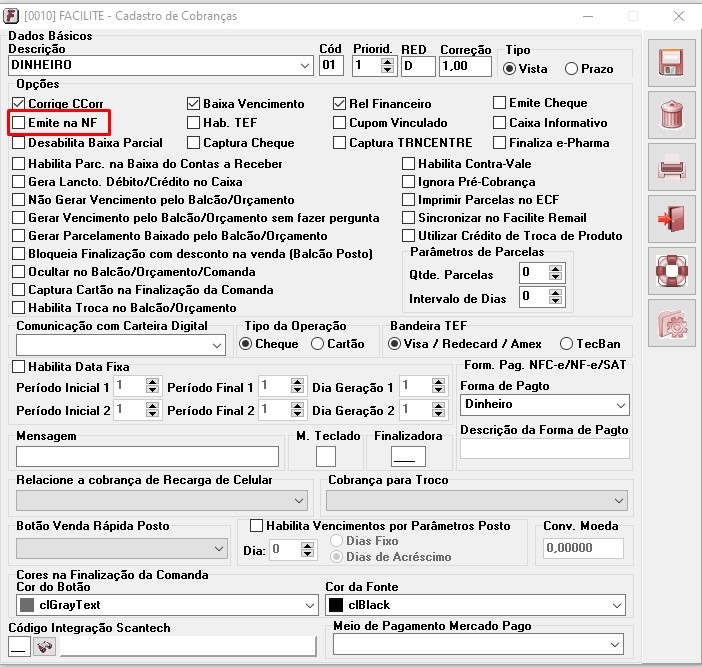
Task: Click the Intervalo de Dias spinner arrows
Action: [556, 296]
